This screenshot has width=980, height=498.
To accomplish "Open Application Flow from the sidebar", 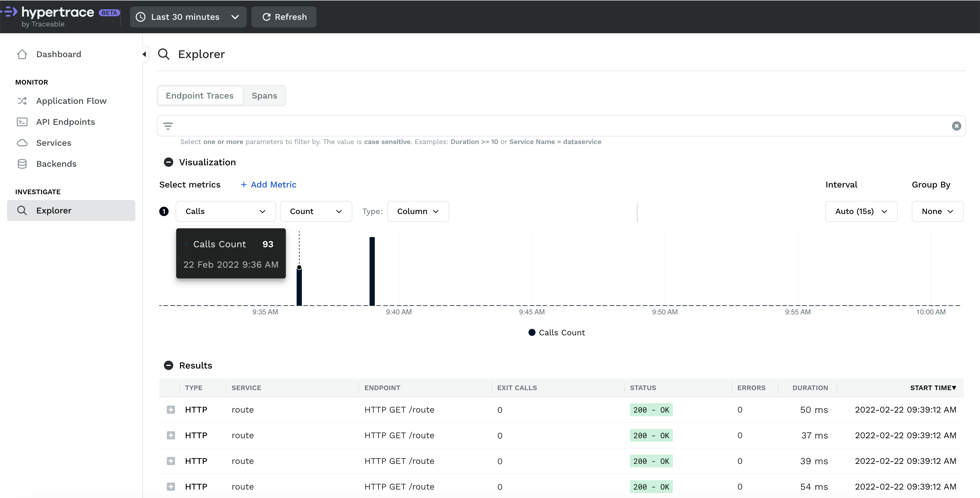I will click(71, 101).
